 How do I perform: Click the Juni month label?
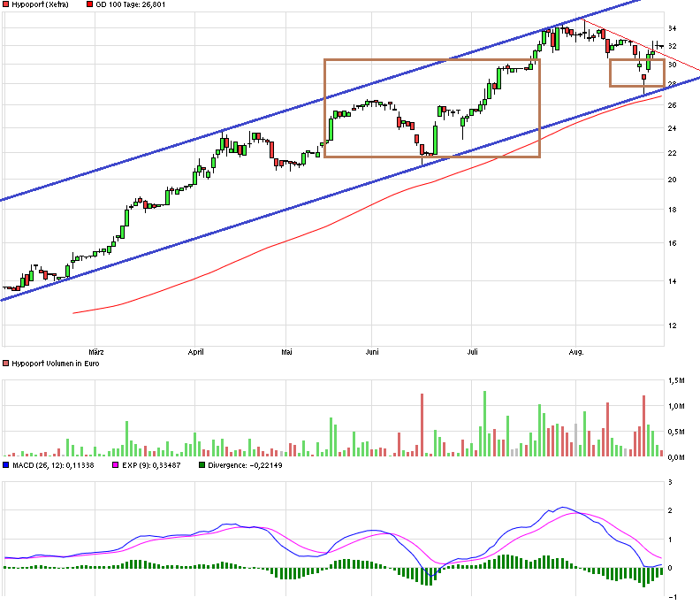point(372,352)
